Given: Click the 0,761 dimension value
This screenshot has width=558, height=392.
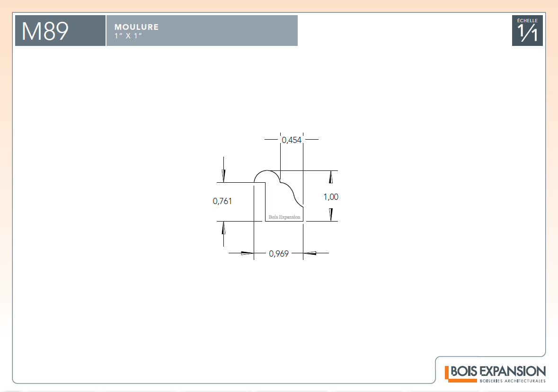Looking at the screenshot, I should 222,201.
